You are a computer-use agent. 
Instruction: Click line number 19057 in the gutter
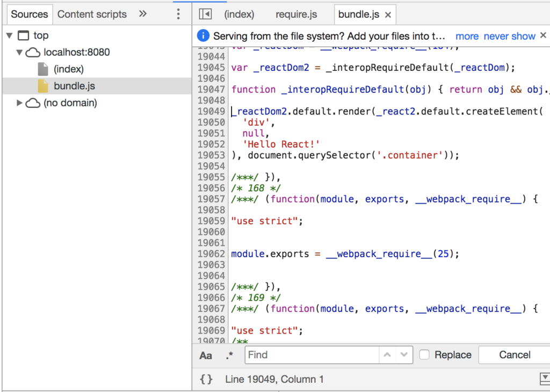pyautogui.click(x=211, y=199)
